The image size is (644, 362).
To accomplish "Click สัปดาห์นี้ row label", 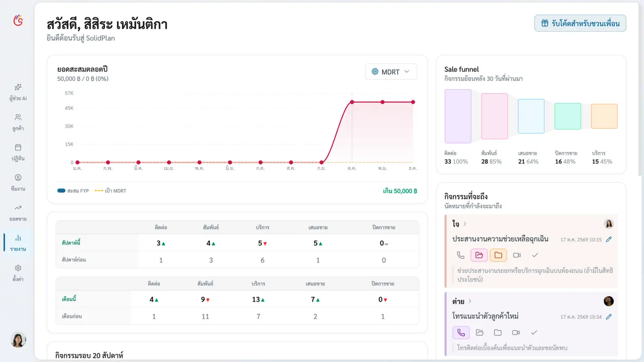I will 71,243.
